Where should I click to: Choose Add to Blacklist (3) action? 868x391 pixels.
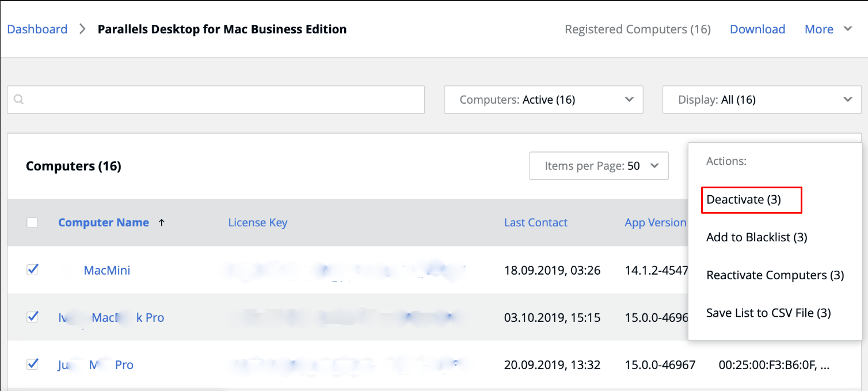tap(756, 237)
